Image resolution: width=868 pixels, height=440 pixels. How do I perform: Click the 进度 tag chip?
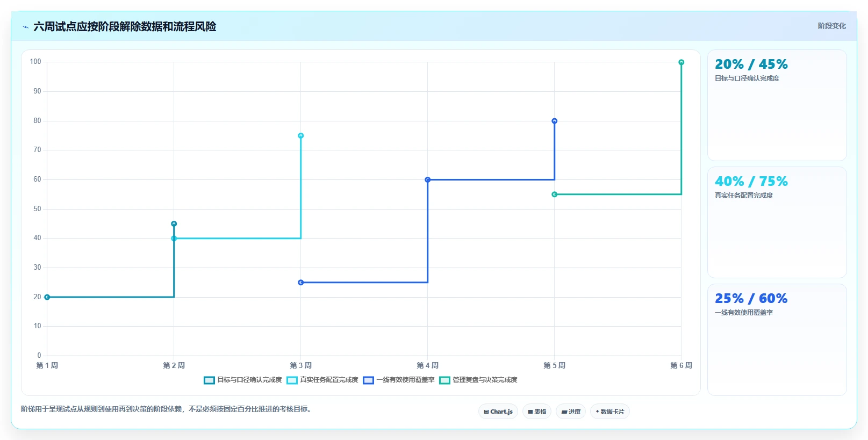tap(571, 412)
